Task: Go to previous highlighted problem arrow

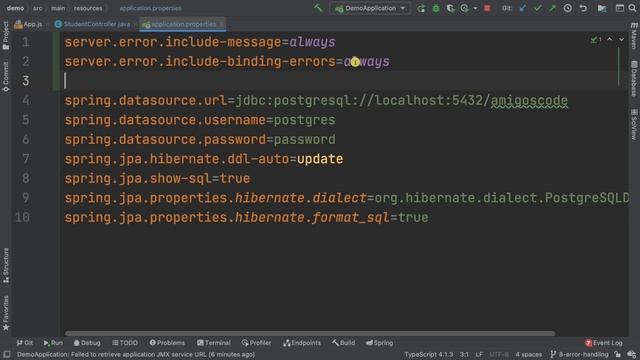Action: pos(609,40)
